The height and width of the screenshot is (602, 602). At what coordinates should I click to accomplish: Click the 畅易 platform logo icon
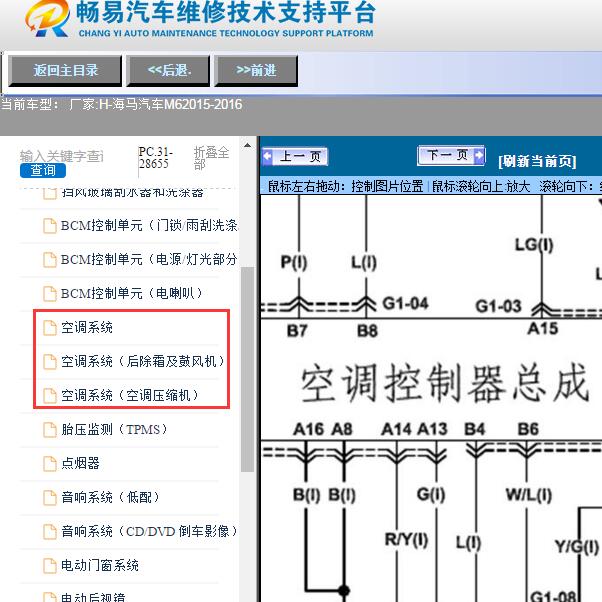point(47,18)
